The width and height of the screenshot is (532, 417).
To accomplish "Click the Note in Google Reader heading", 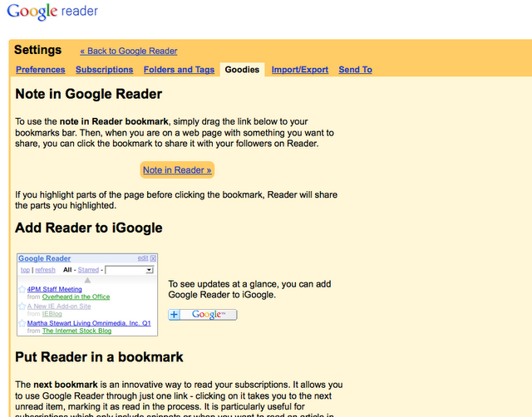I will click(x=89, y=94).
